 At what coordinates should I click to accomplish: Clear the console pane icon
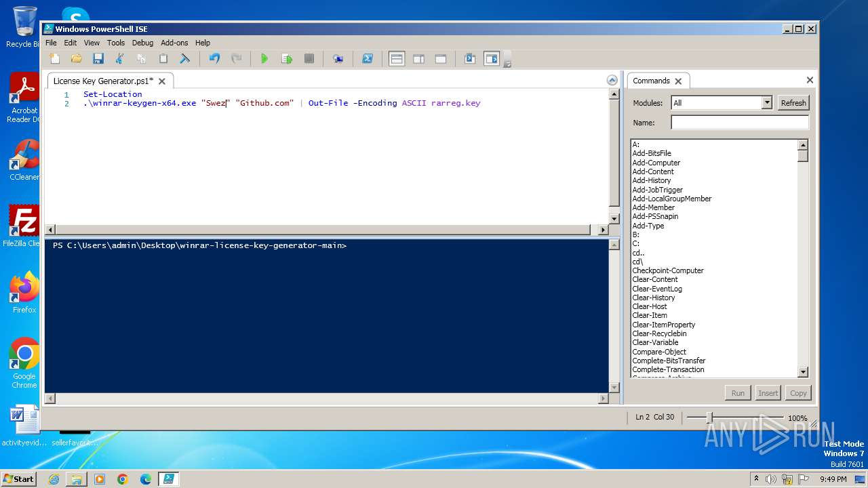click(x=184, y=59)
